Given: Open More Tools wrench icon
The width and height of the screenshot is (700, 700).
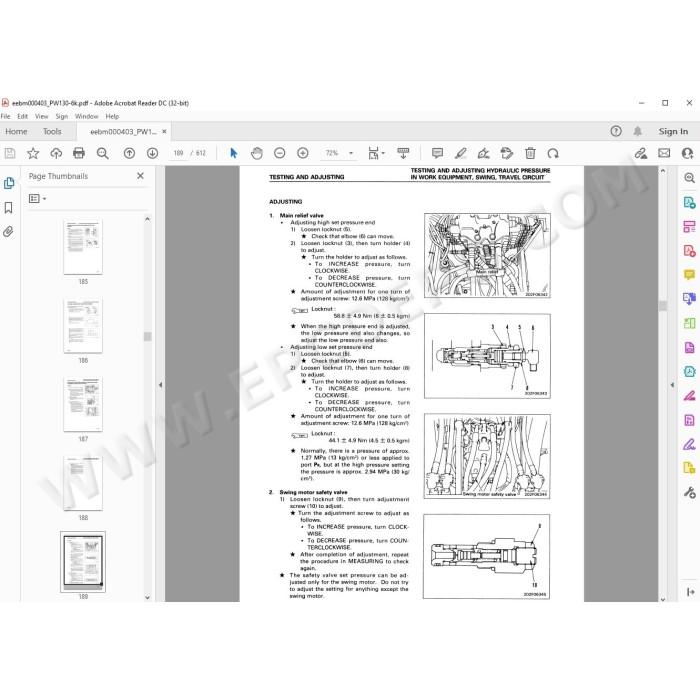Looking at the screenshot, I should point(690,492).
